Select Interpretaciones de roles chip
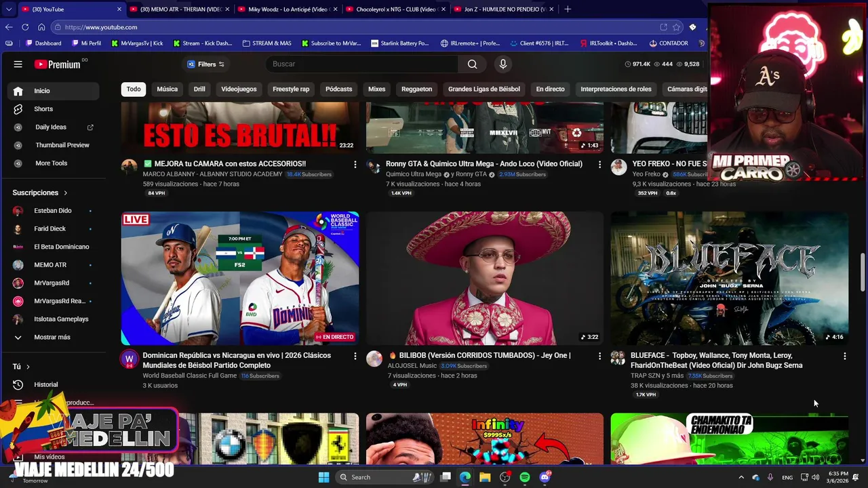 (616, 89)
